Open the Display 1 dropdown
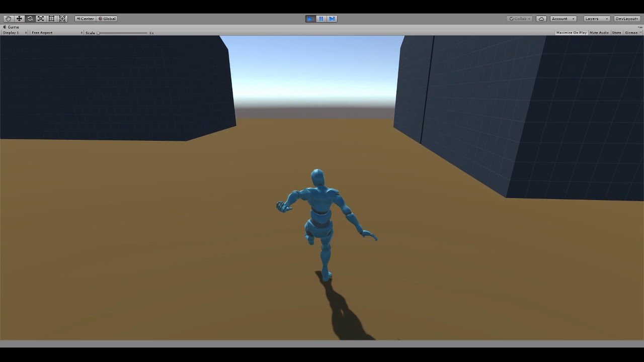This screenshot has width=644, height=362. click(14, 33)
